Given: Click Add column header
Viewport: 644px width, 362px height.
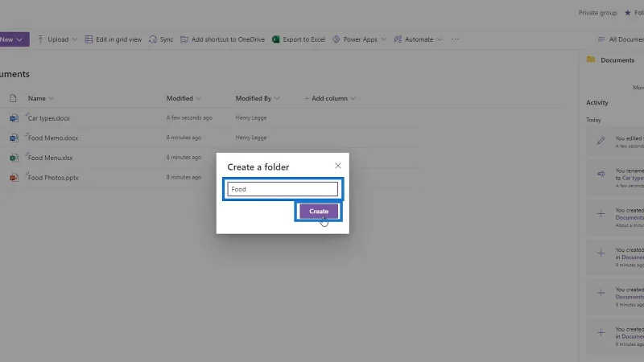Looking at the screenshot, I should (330, 98).
